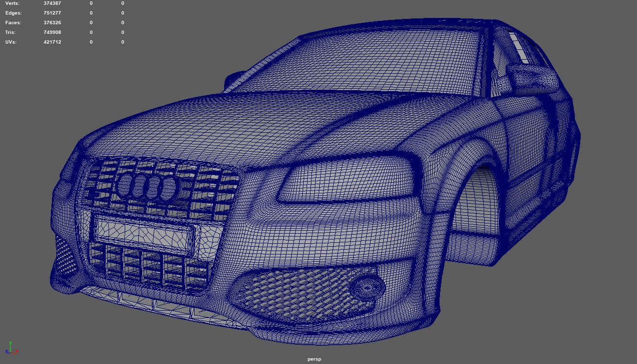
Task: Click the face count 376326
Action: tap(52, 23)
